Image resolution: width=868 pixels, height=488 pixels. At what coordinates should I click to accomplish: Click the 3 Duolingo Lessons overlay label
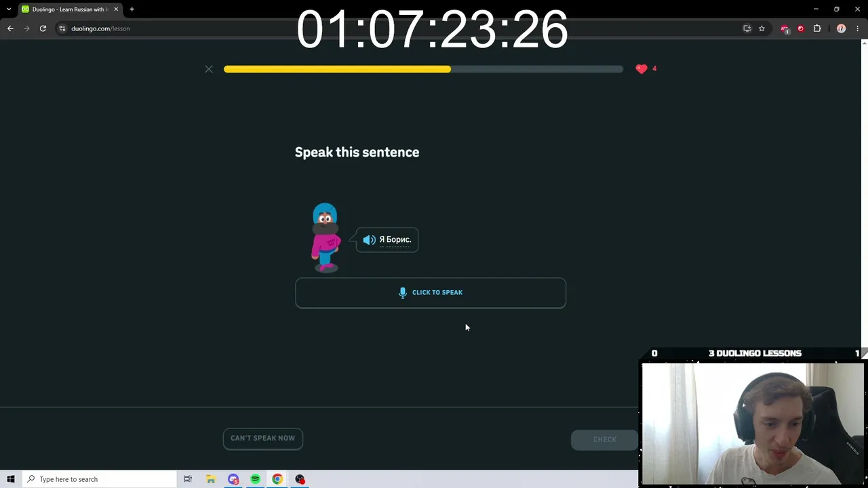pyautogui.click(x=755, y=353)
